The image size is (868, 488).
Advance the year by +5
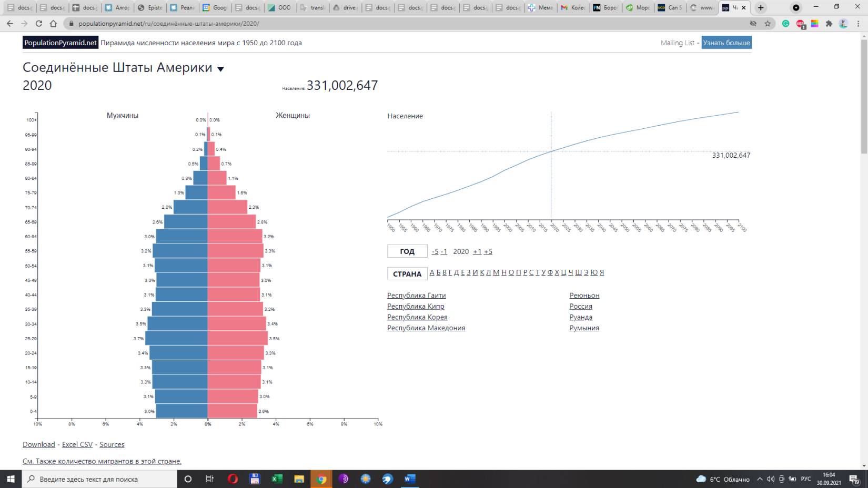(x=488, y=251)
